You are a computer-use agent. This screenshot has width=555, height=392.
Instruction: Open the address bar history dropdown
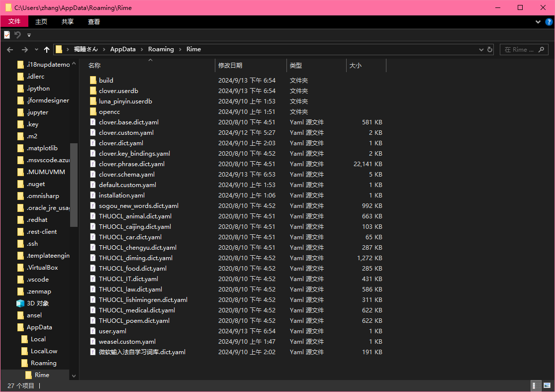[x=481, y=49]
